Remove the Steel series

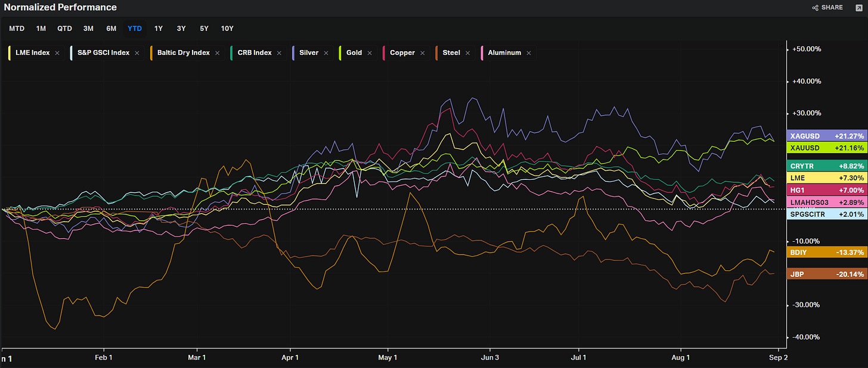[467, 53]
